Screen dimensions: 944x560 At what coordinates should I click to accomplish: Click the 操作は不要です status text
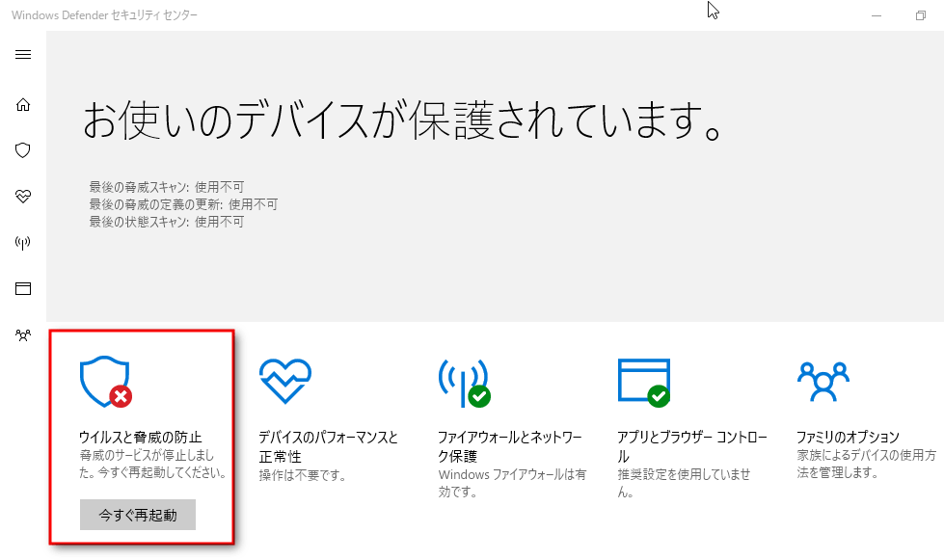pyautogui.click(x=303, y=475)
